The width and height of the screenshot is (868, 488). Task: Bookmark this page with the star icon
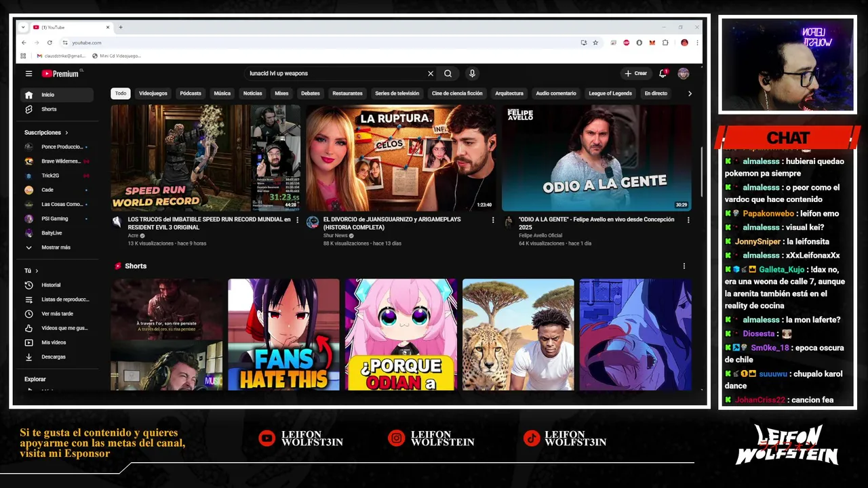595,42
